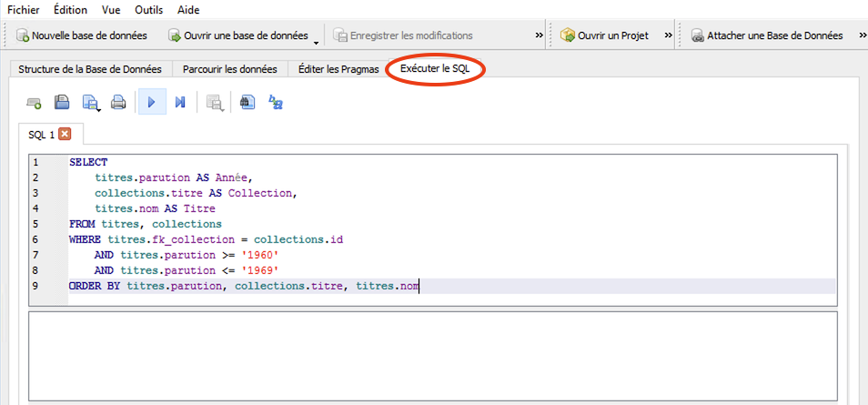Open the Outils menu
This screenshot has height=405, width=868.
(148, 10)
